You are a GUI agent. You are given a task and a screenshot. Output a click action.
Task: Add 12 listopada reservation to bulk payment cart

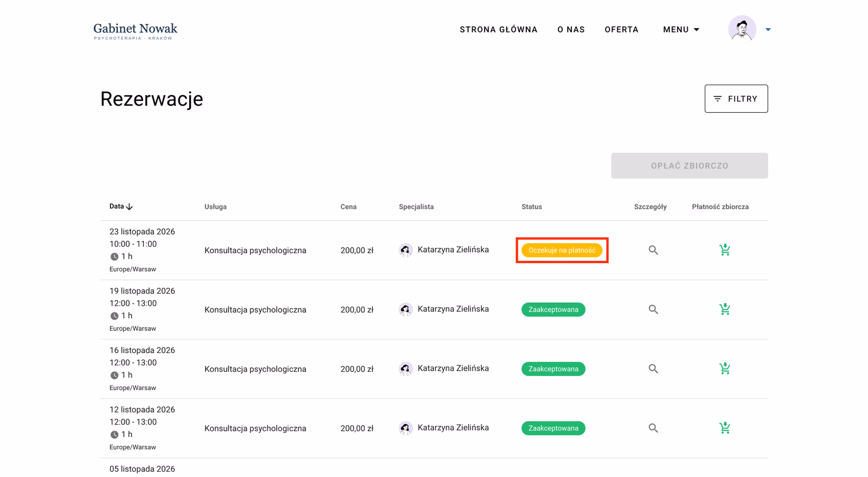point(725,428)
